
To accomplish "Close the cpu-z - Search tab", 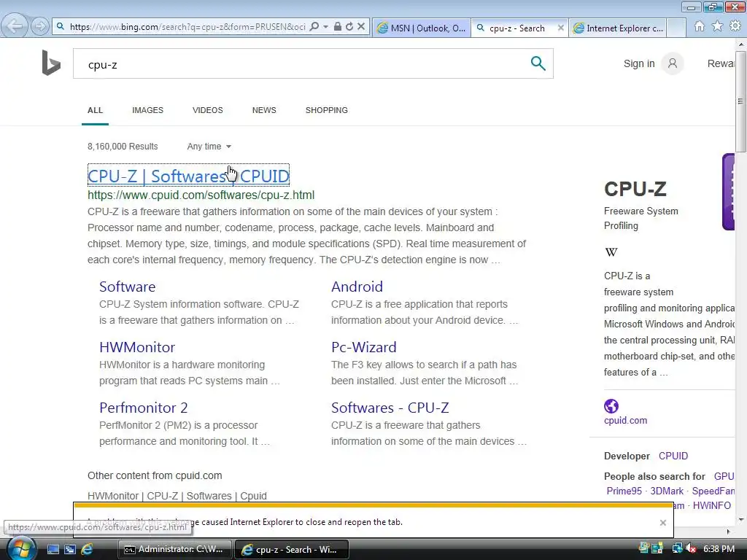I will (561, 28).
